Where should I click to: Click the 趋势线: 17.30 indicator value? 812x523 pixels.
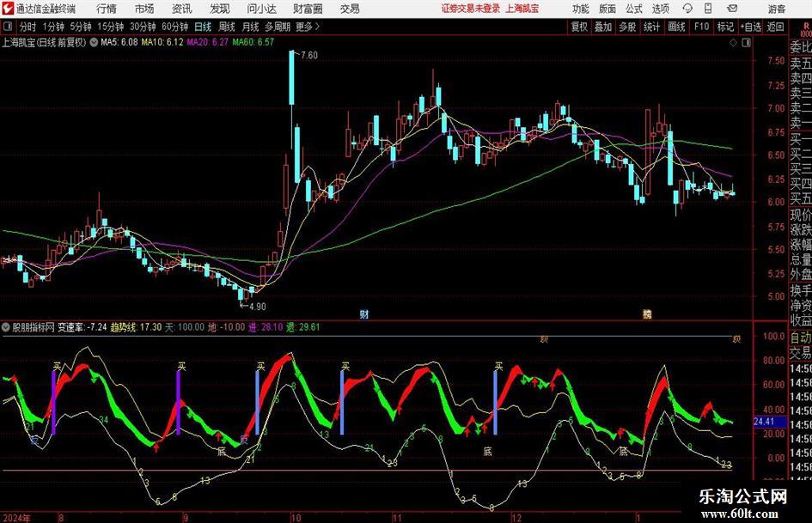[x=137, y=327]
